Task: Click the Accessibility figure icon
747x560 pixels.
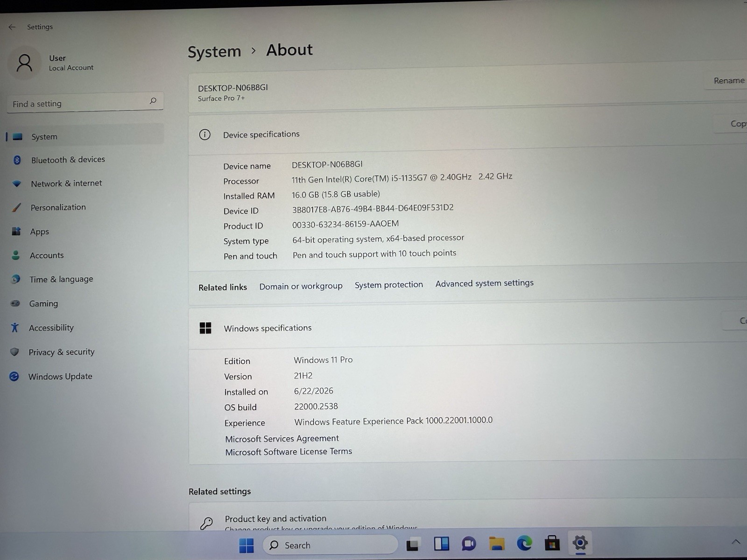Action: tap(15, 328)
